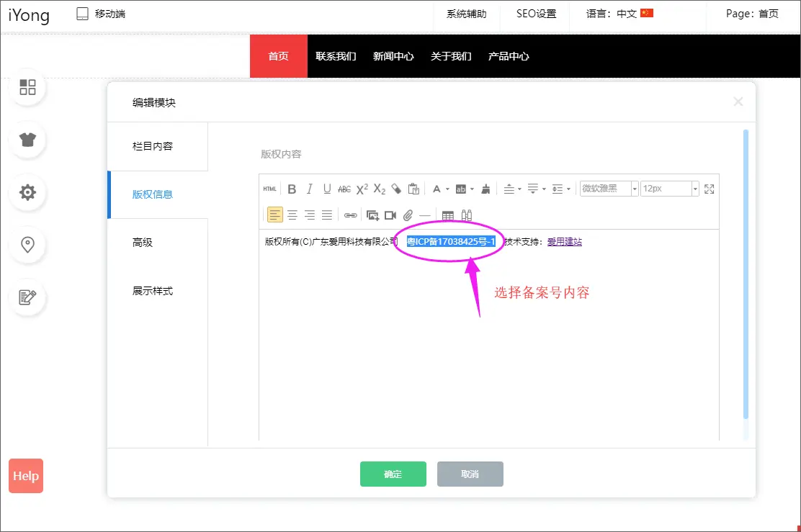The height and width of the screenshot is (532, 801).
Task: Switch to the 栏目内容 tab
Action: point(153,146)
